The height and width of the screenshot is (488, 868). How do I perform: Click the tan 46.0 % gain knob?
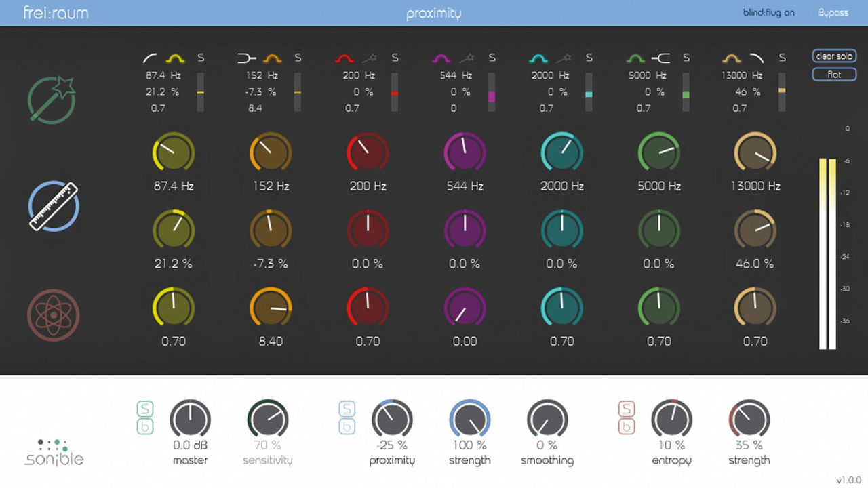[x=755, y=230]
